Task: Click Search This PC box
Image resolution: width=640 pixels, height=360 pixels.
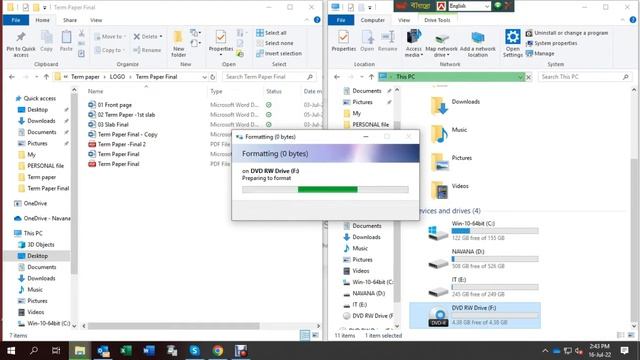Action: [585, 77]
